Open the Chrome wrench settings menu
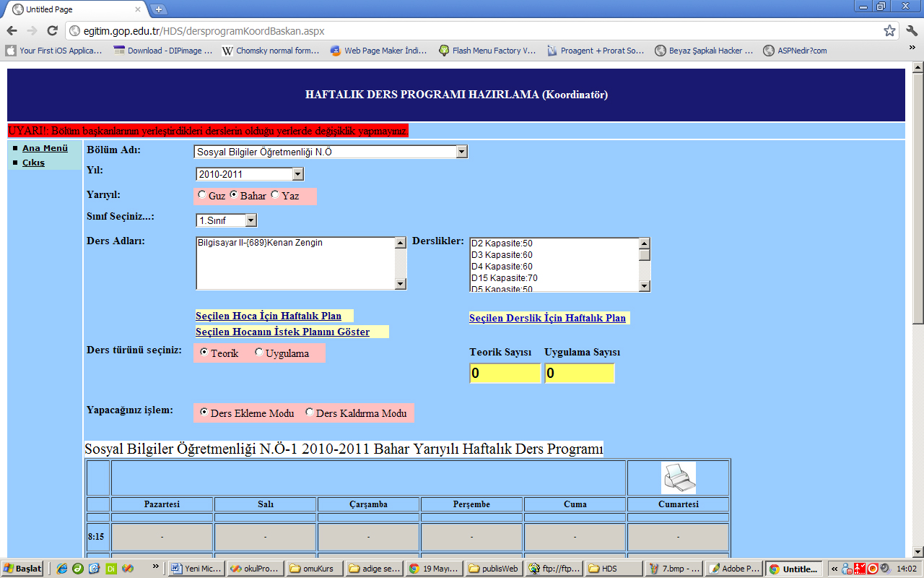924x578 pixels. click(910, 31)
